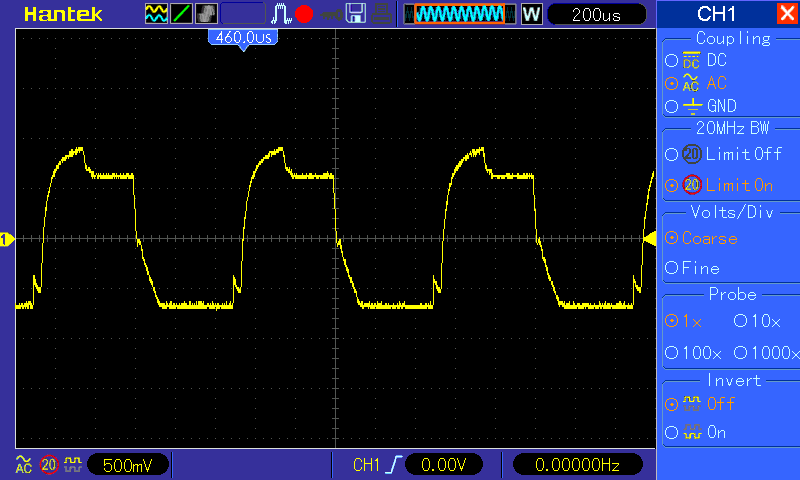Click the empty toolbar display box

pos(243,14)
